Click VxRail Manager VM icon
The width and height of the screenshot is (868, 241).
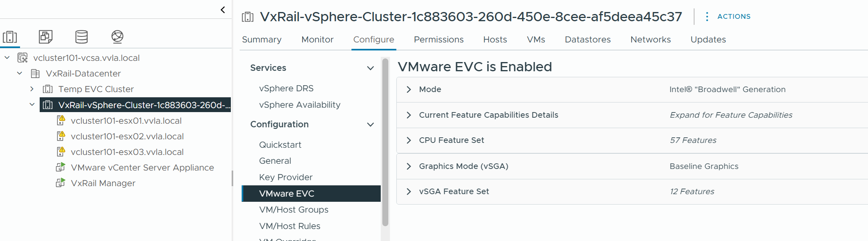61,183
